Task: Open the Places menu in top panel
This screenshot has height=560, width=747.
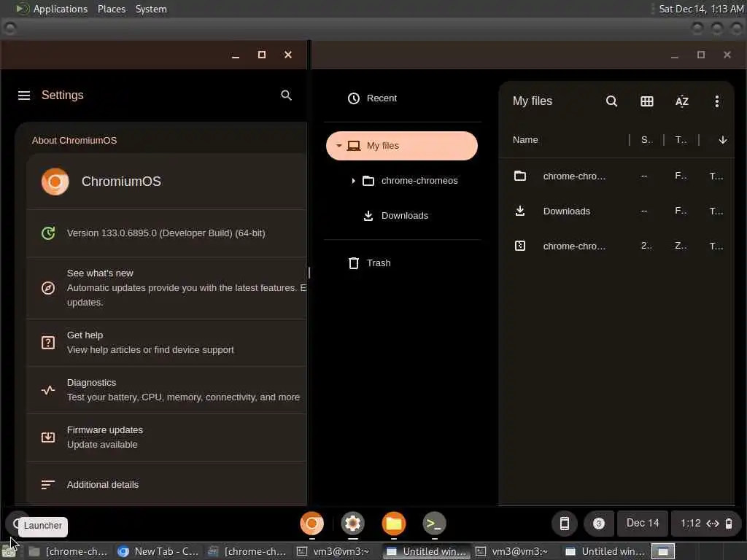Action: click(112, 9)
